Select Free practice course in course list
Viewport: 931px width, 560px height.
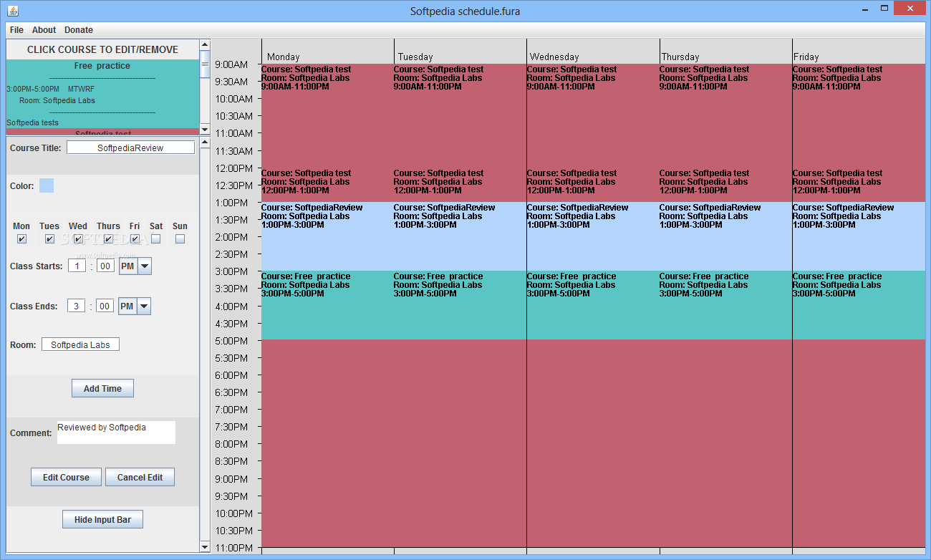click(102, 94)
